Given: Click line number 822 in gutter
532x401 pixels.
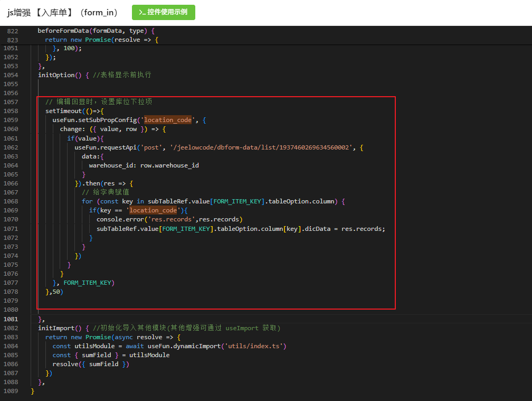Looking at the screenshot, I should tap(12, 31).
